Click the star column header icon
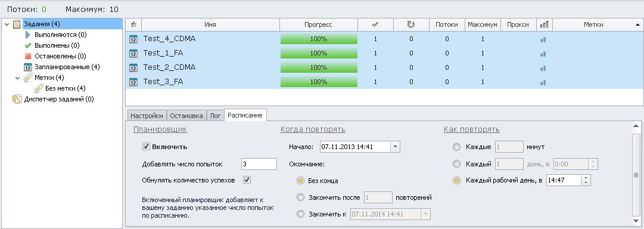Viewport: 644px width, 229px height. 133,24
